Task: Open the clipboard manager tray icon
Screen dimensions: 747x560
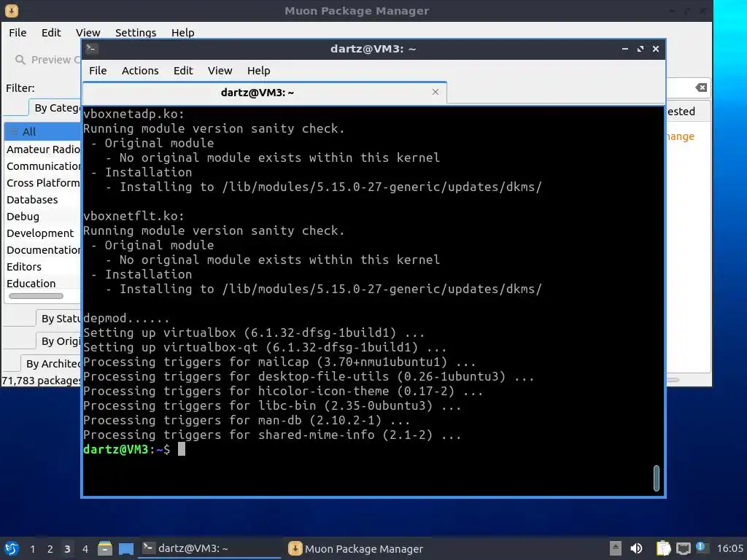Action: click(663, 548)
